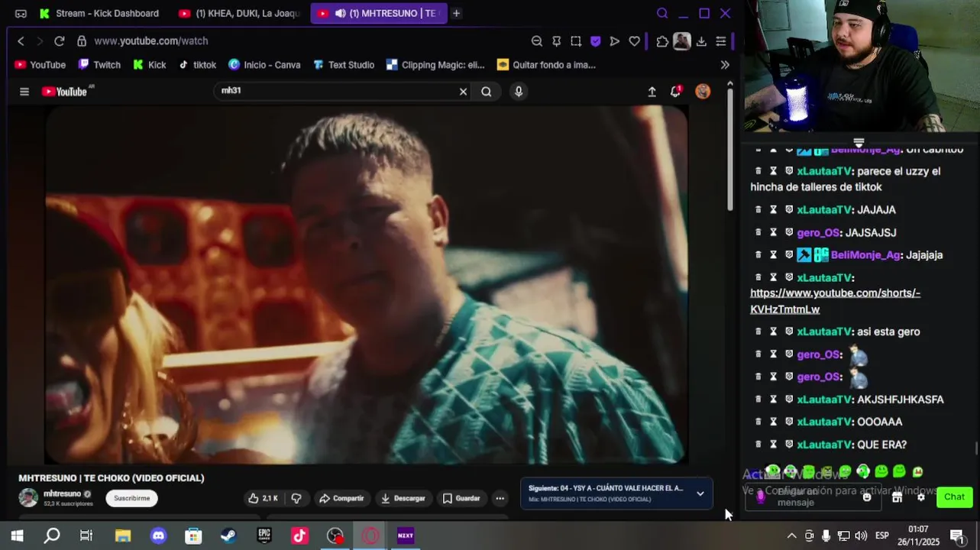980x550 pixels.
Task: Open the mhtresuno channel name
Action: coord(62,494)
